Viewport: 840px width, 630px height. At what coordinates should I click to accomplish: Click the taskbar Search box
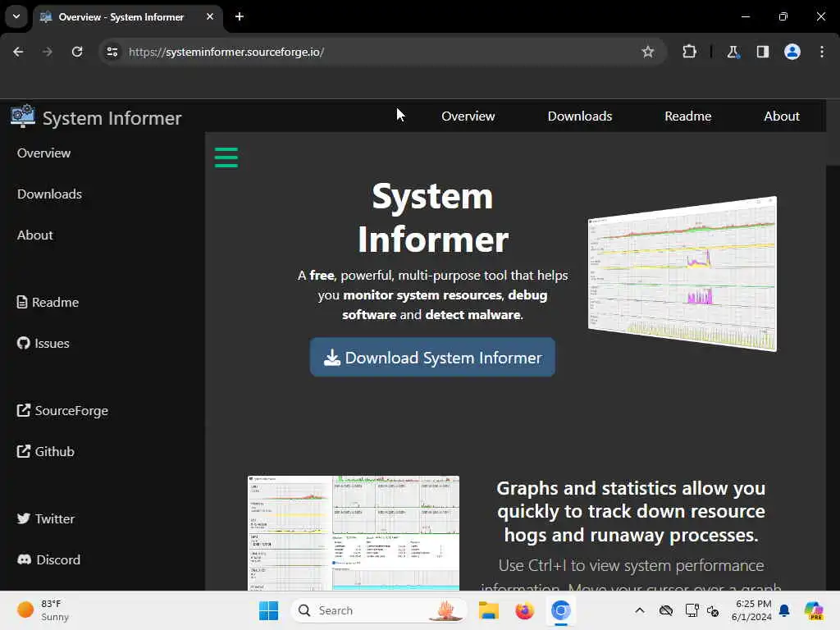tap(379, 610)
